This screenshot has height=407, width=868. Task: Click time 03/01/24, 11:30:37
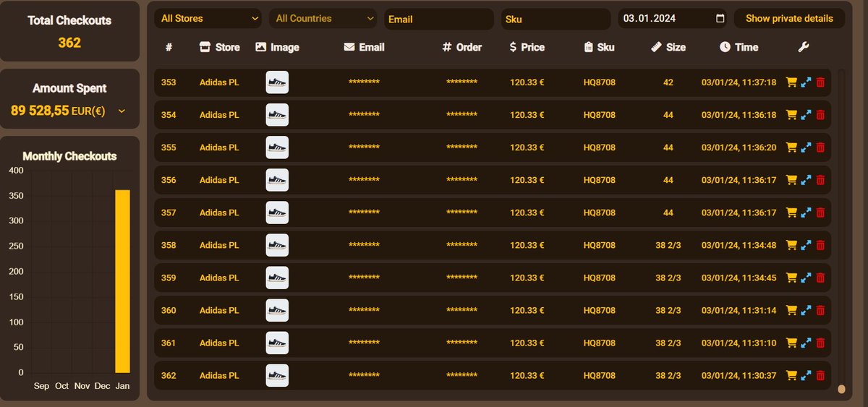(x=739, y=375)
